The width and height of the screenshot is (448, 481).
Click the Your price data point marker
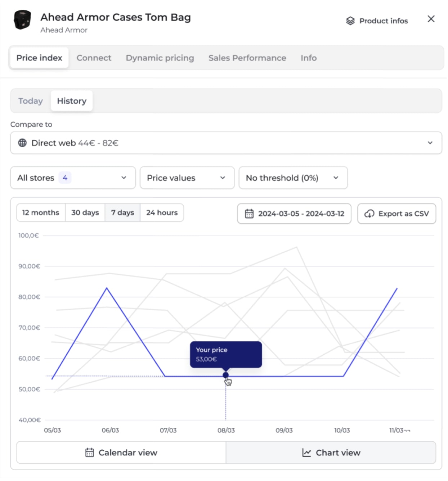(x=226, y=375)
